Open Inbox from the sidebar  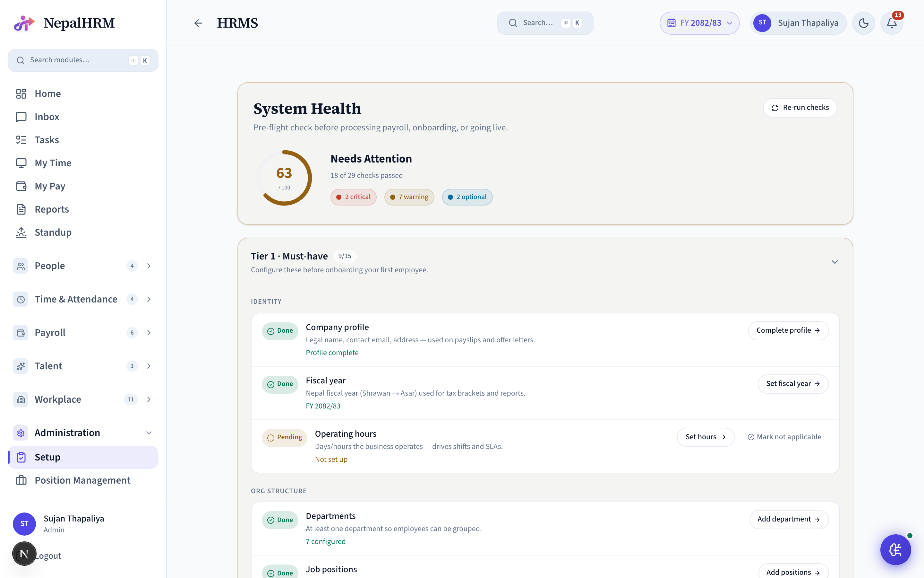(x=83, y=117)
